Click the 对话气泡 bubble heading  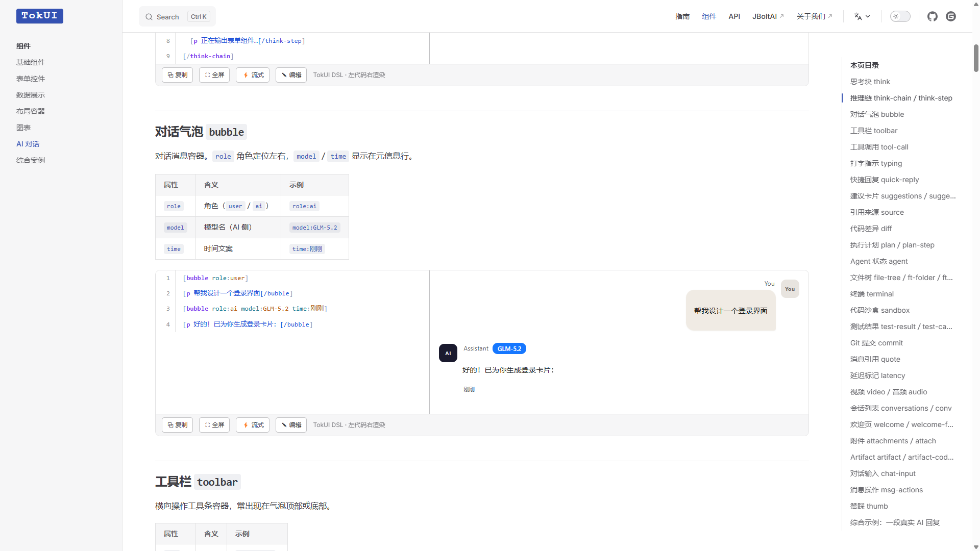[201, 132]
